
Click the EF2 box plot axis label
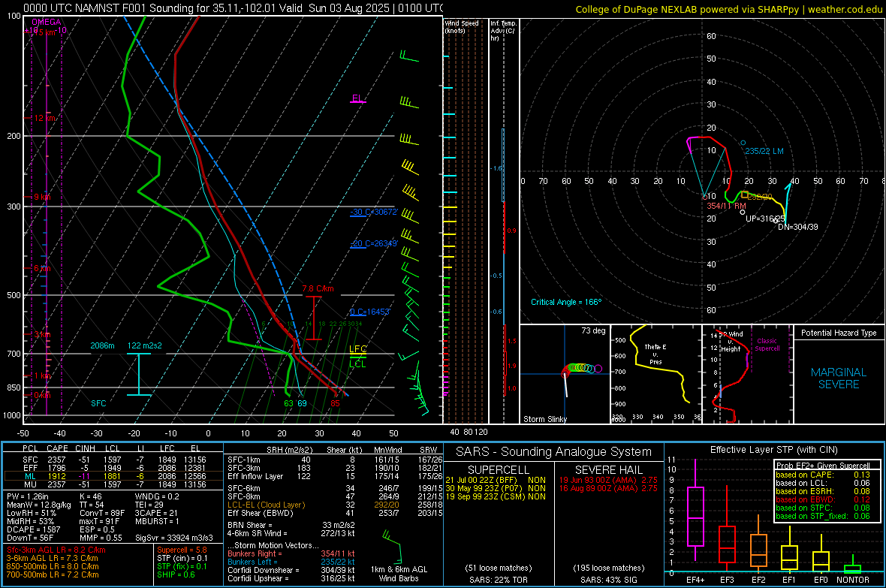tap(758, 580)
